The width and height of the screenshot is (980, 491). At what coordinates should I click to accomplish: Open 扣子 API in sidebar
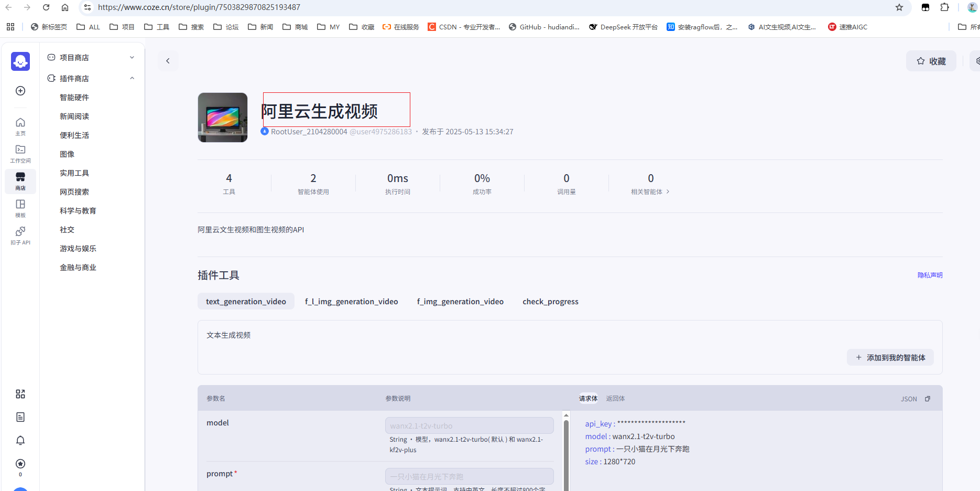[20, 236]
